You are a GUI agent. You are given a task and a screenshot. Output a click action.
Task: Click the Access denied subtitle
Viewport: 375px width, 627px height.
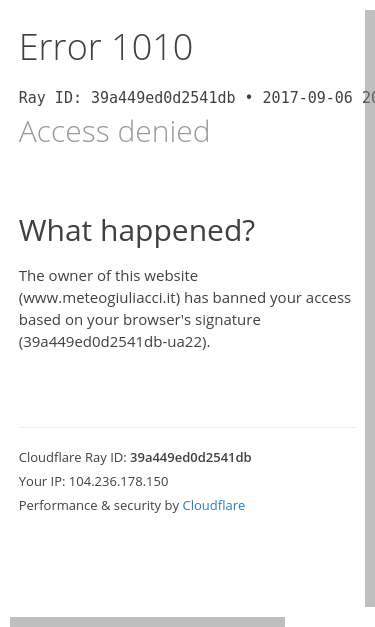(114, 131)
